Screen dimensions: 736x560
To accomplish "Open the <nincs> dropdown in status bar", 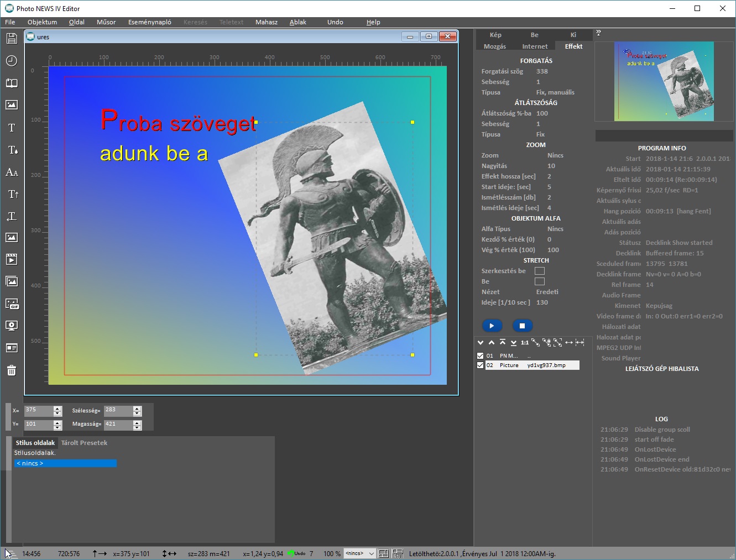I will pos(371,553).
